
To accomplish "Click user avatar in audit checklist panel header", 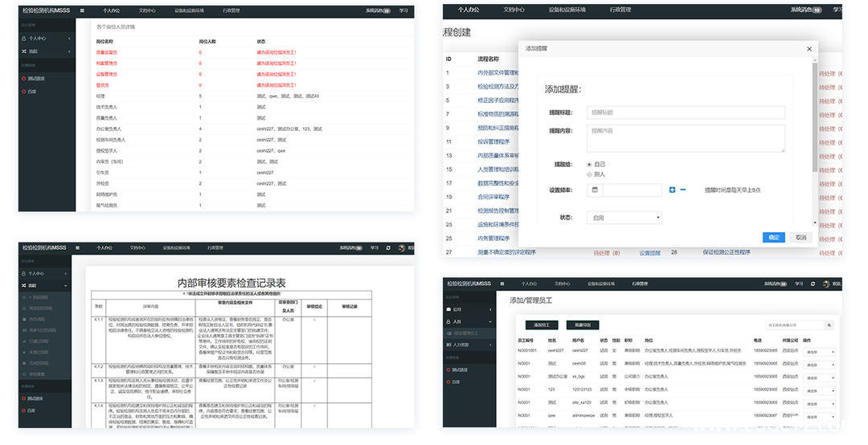I will coord(402,248).
